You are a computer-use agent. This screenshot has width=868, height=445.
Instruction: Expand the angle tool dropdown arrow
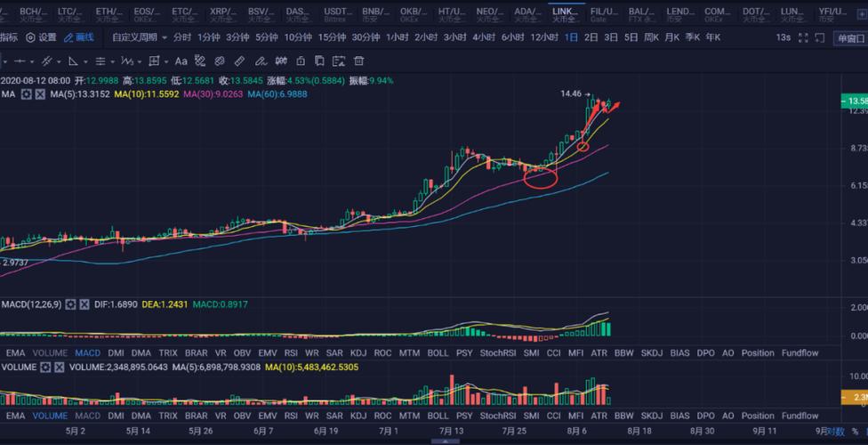click(85, 61)
